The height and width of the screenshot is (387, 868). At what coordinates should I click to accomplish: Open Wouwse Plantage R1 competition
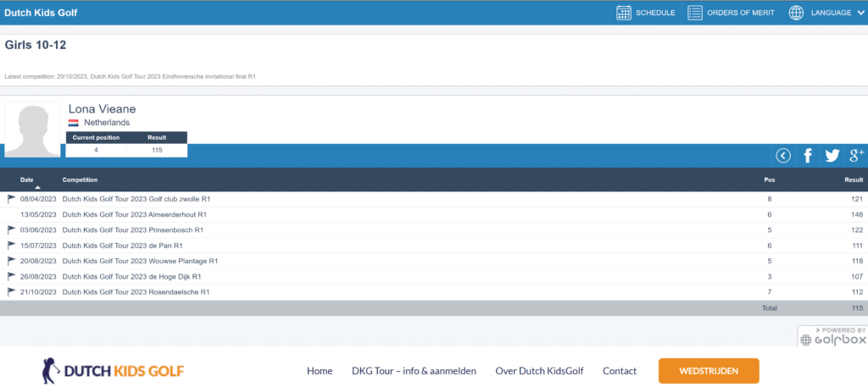[140, 261]
